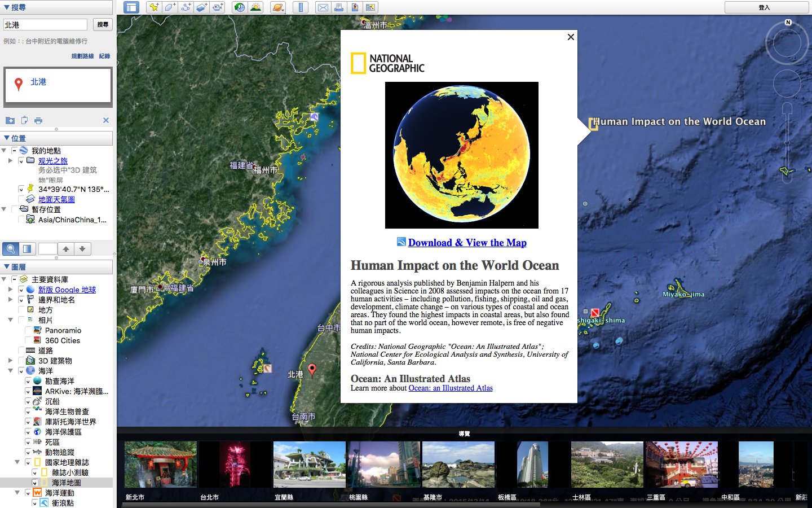Show sunlight across the landscape
This screenshot has height=508, width=812.
pos(255,7)
